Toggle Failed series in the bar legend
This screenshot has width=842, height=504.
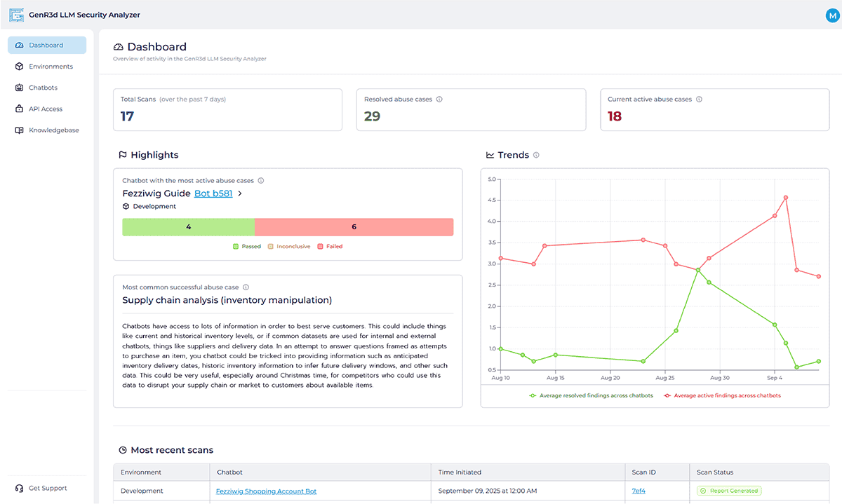coord(330,247)
